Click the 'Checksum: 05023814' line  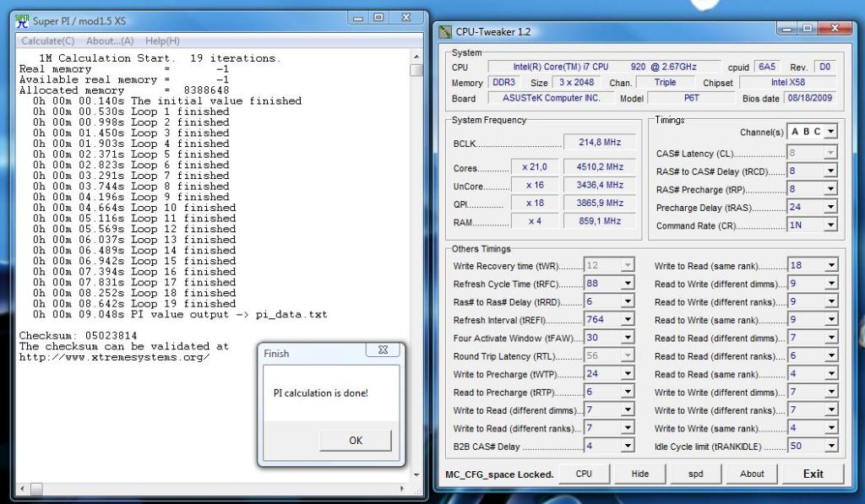coord(78,335)
